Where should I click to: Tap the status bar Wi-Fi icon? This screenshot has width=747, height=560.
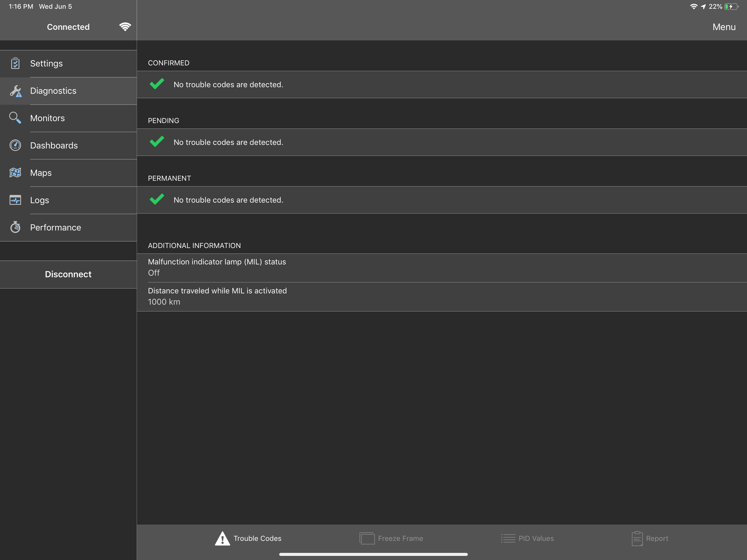pos(693,6)
